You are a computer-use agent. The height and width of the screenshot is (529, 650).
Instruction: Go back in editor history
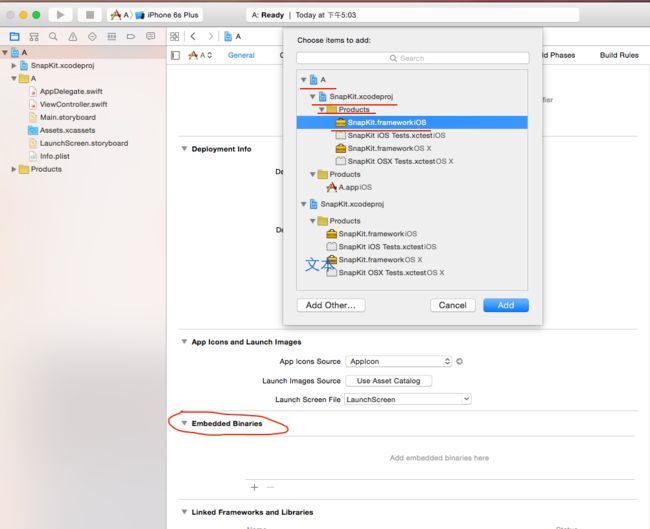pos(193,36)
